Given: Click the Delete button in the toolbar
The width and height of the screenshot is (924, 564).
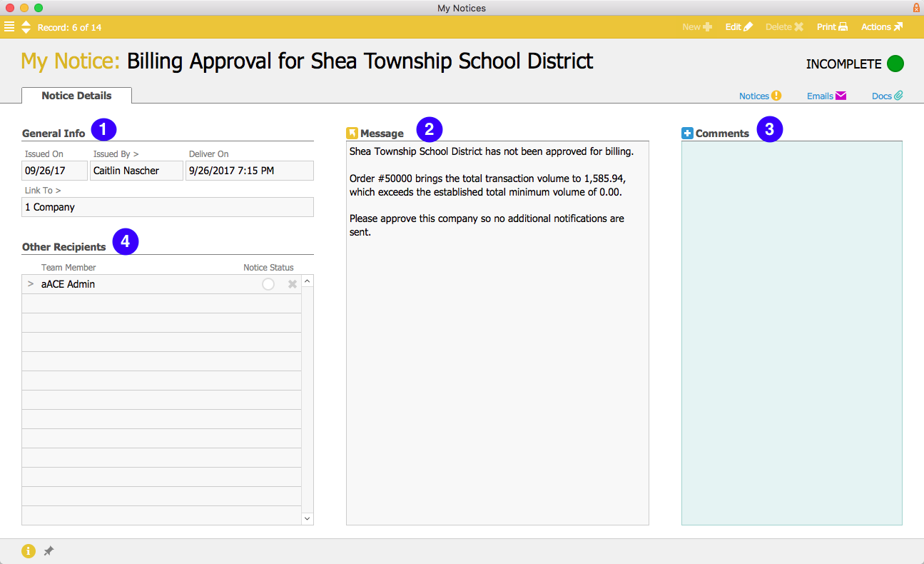Looking at the screenshot, I should (x=785, y=27).
